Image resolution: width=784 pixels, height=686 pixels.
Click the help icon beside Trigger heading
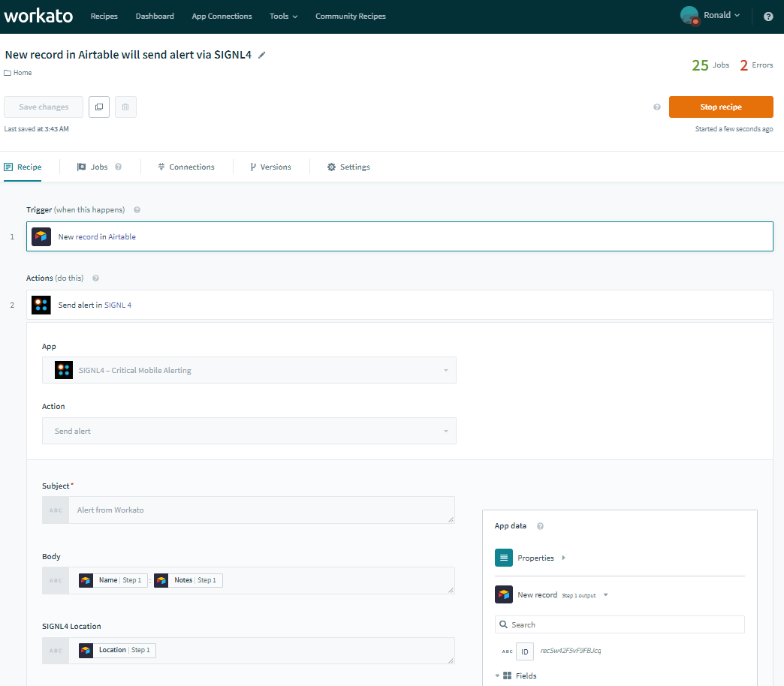tap(137, 210)
